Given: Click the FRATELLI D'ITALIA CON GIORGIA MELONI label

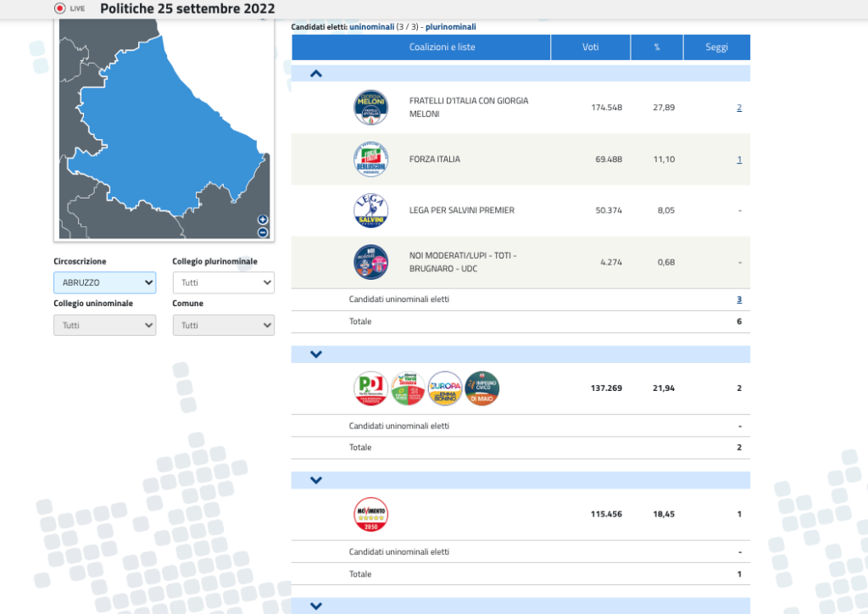Looking at the screenshot, I should pos(469,108).
